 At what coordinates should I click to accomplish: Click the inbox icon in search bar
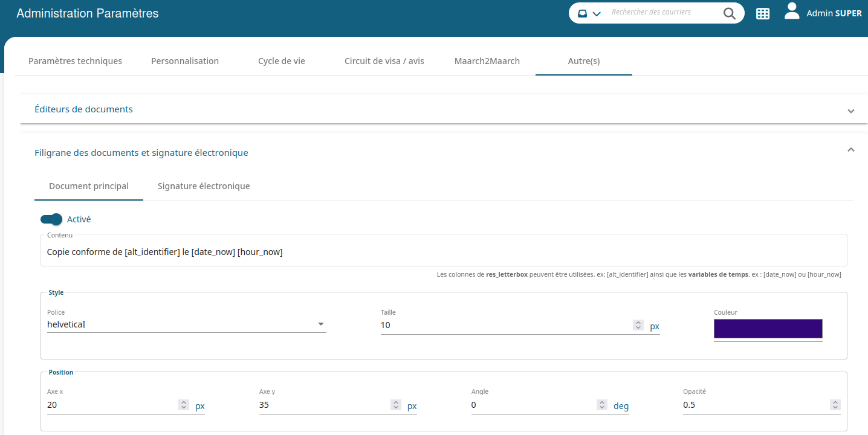point(583,13)
